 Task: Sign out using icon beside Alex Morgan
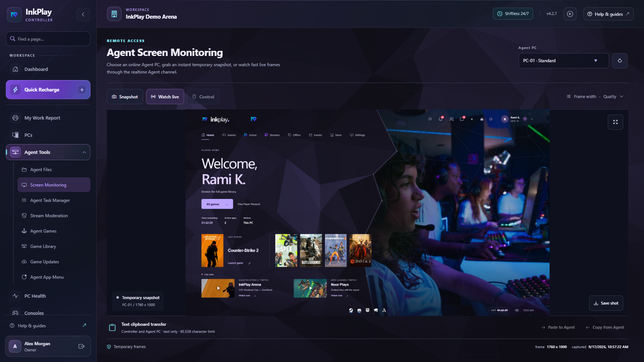pyautogui.click(x=82, y=346)
